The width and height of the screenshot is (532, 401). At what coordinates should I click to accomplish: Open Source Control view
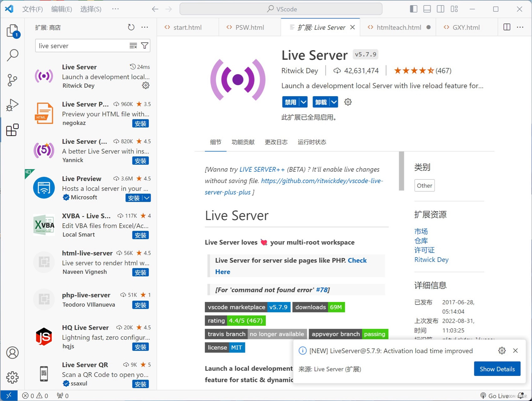point(13,80)
